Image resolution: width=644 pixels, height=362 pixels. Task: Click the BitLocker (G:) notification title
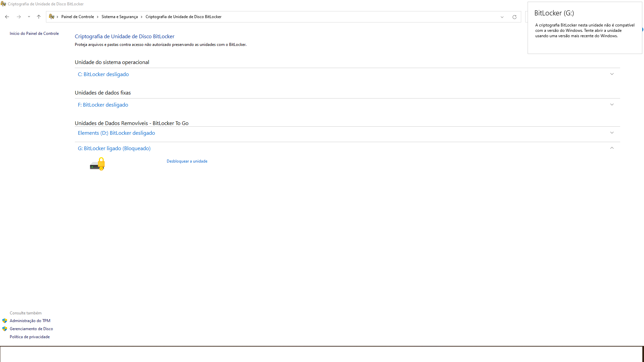coord(554,13)
